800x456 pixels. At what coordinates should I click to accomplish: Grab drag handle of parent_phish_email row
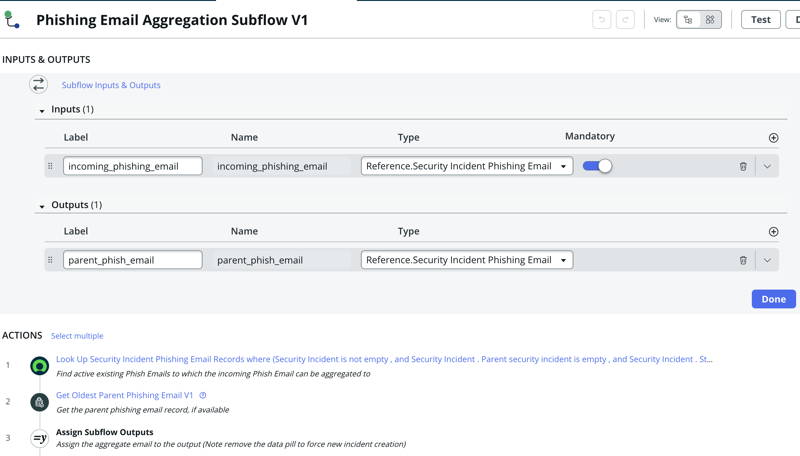point(50,260)
